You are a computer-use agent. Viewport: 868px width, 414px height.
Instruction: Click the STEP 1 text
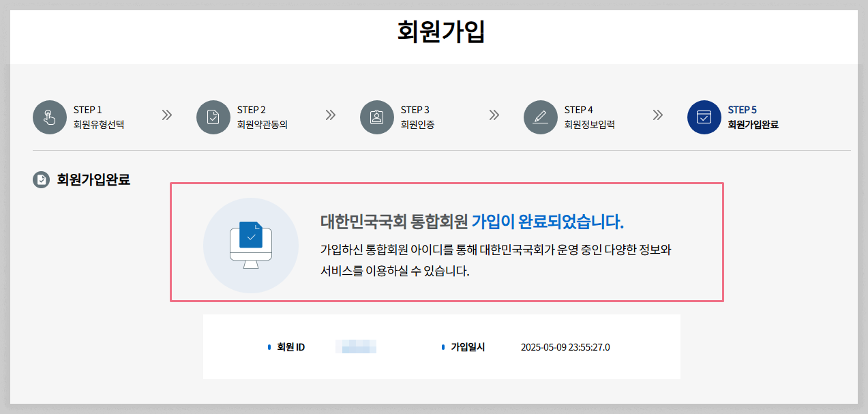pyautogui.click(x=88, y=110)
